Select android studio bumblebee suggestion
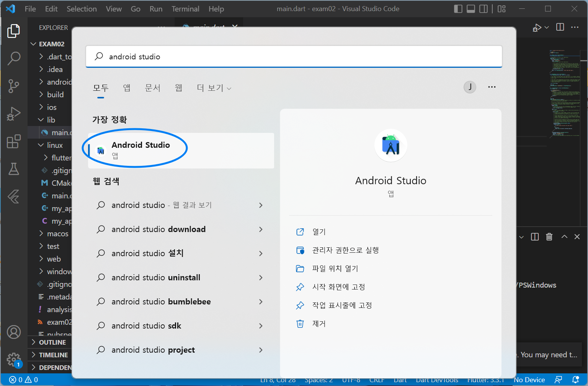The width and height of the screenshot is (588, 386). (181, 302)
